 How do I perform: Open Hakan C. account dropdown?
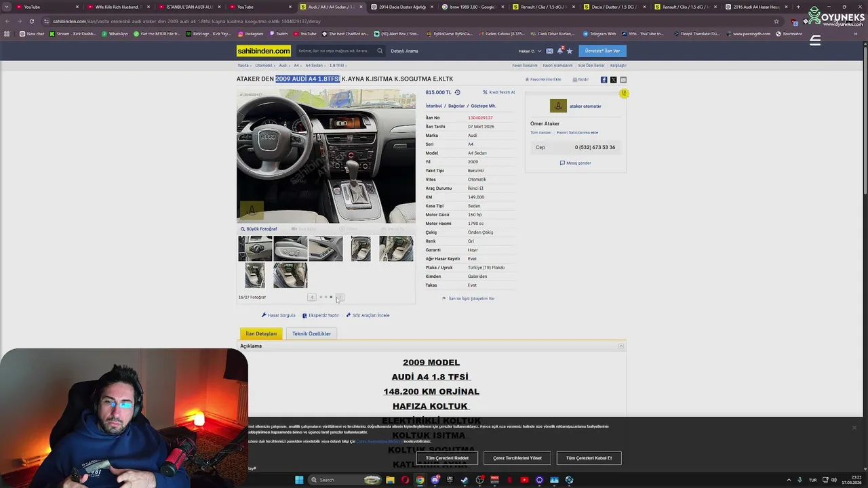click(530, 51)
